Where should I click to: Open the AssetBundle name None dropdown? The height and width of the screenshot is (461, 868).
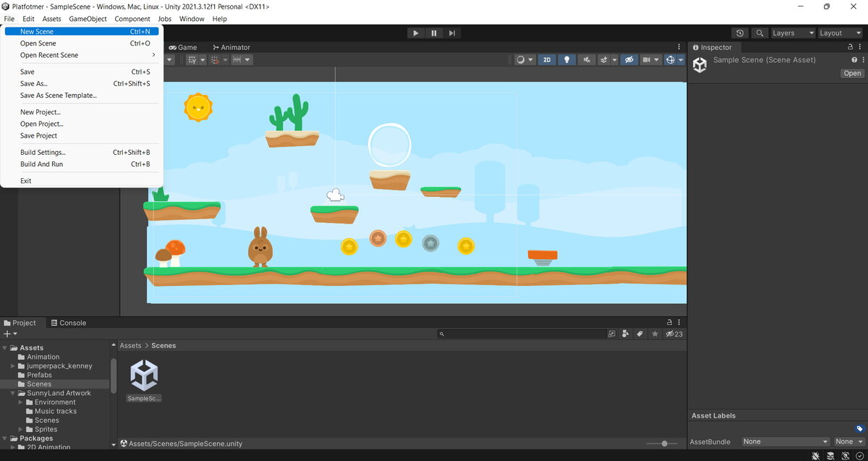(786, 441)
